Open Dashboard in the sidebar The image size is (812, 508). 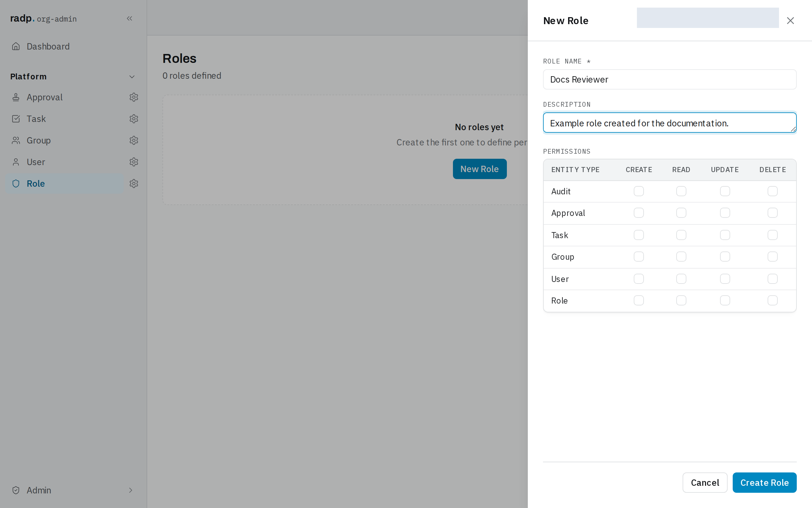coord(73,46)
